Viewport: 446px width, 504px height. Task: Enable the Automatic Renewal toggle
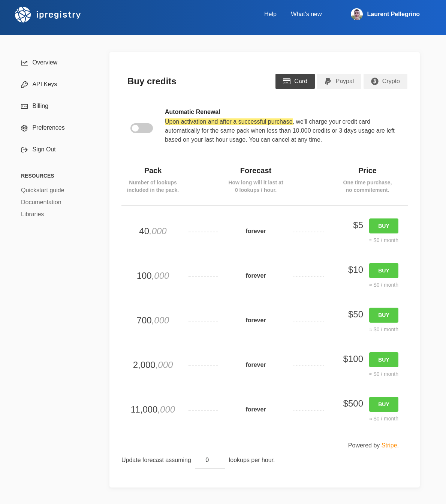pos(142,128)
